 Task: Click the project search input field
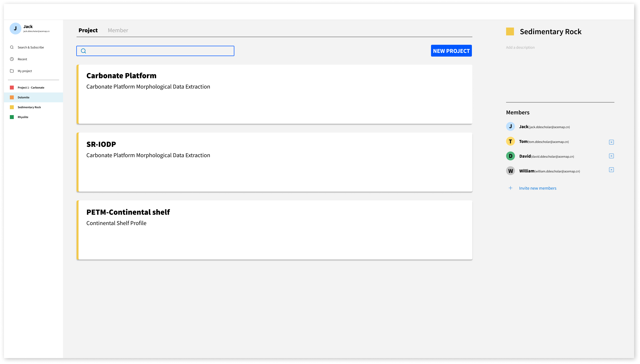coord(160,51)
